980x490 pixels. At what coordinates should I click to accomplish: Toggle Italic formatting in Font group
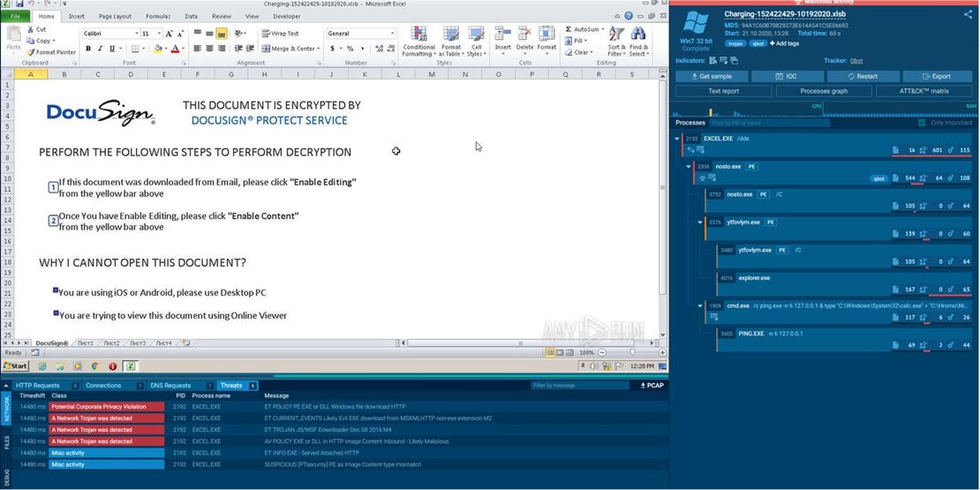[x=100, y=49]
